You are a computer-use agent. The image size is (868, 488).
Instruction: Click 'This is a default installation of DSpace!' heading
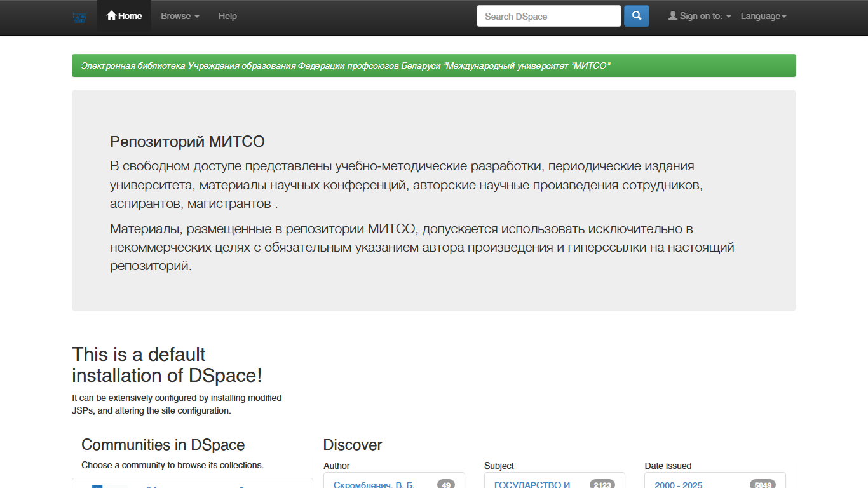click(x=167, y=365)
